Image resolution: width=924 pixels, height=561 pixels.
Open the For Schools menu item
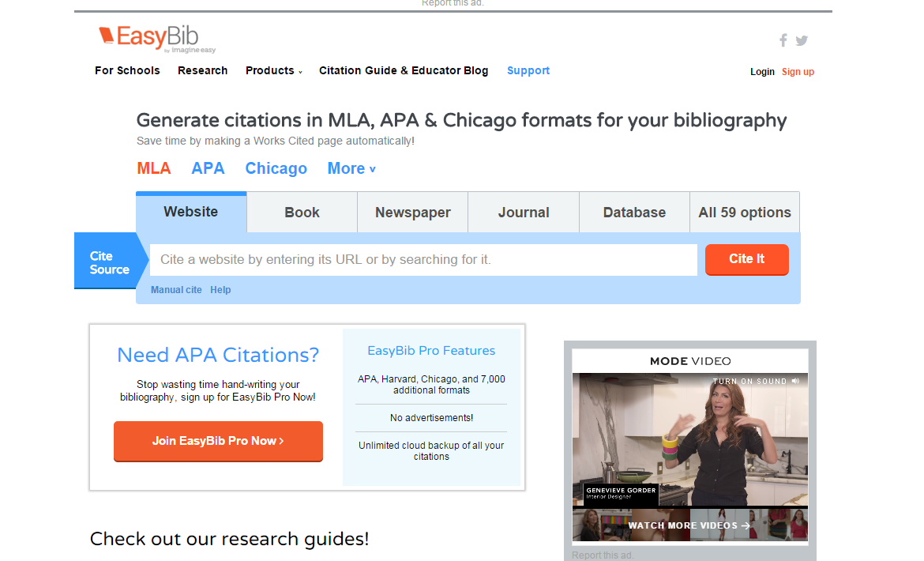[x=127, y=70]
